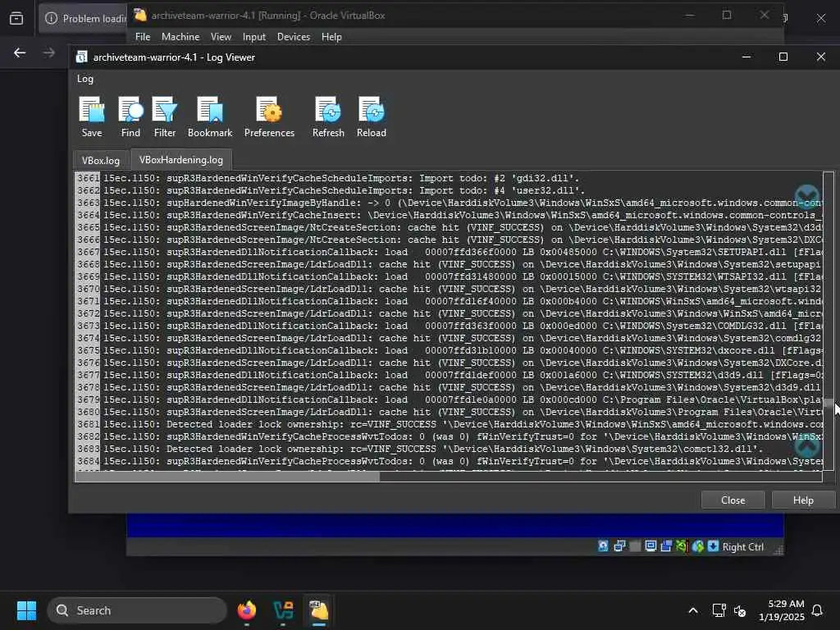The width and height of the screenshot is (840, 630).
Task: Open Log Viewer Preferences
Action: click(x=269, y=116)
